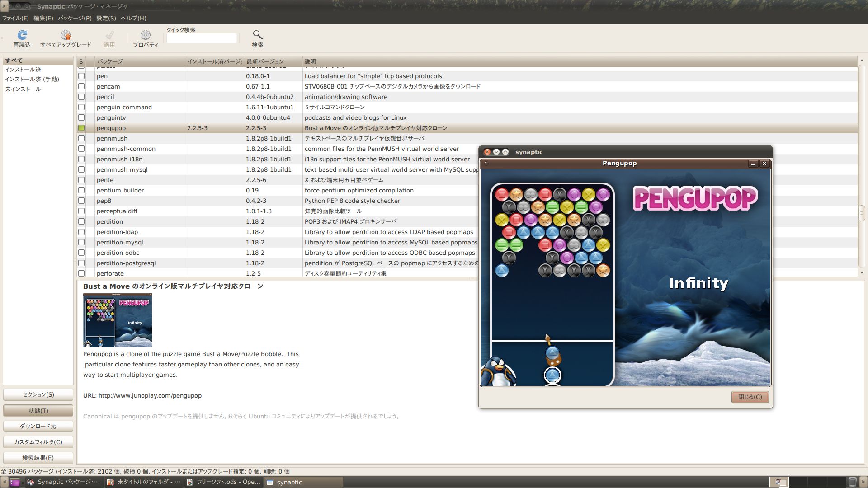The height and width of the screenshot is (488, 868).
Task: Click the junoplay.com/pengupop URL text
Action: 150,395
